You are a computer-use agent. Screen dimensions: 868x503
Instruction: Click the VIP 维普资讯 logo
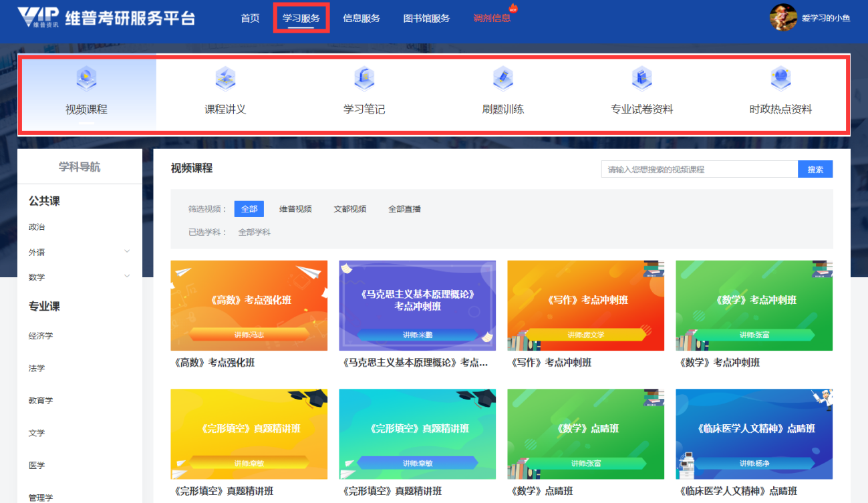tap(38, 17)
